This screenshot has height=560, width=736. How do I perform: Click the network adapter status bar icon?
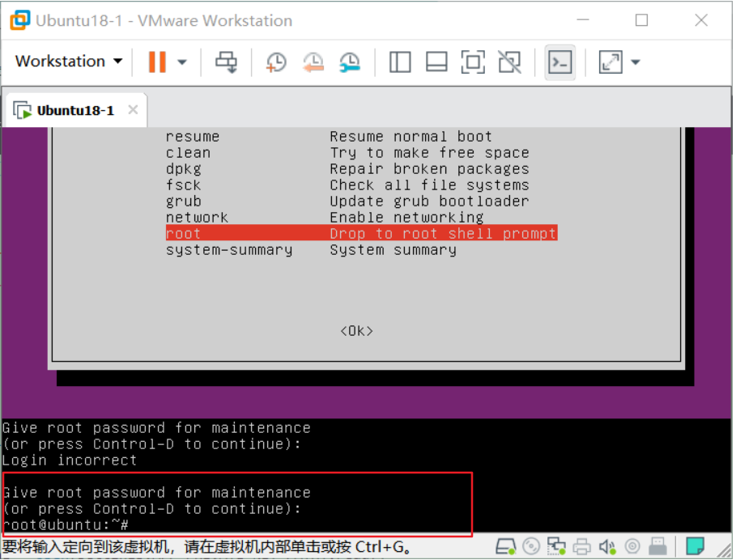tap(556, 546)
